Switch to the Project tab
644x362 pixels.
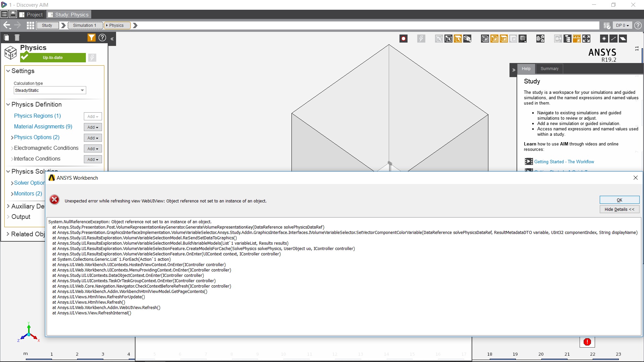[x=31, y=14]
